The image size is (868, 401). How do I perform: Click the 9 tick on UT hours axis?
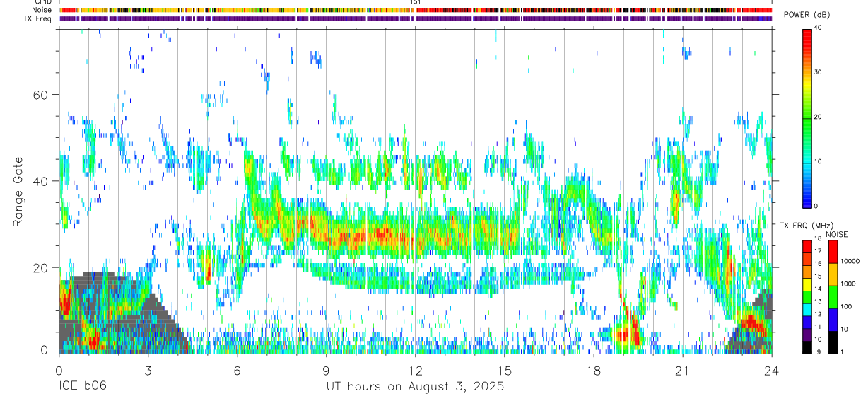pyautogui.click(x=326, y=370)
